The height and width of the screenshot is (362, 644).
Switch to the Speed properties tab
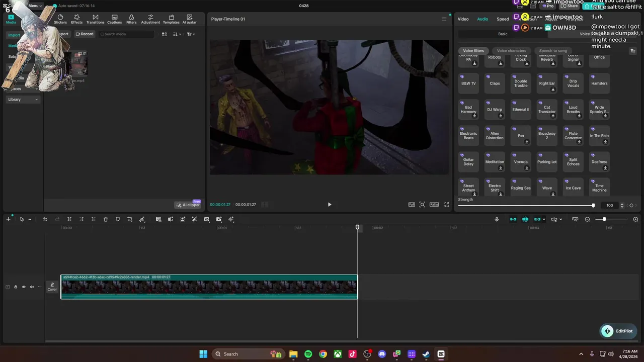(x=503, y=19)
